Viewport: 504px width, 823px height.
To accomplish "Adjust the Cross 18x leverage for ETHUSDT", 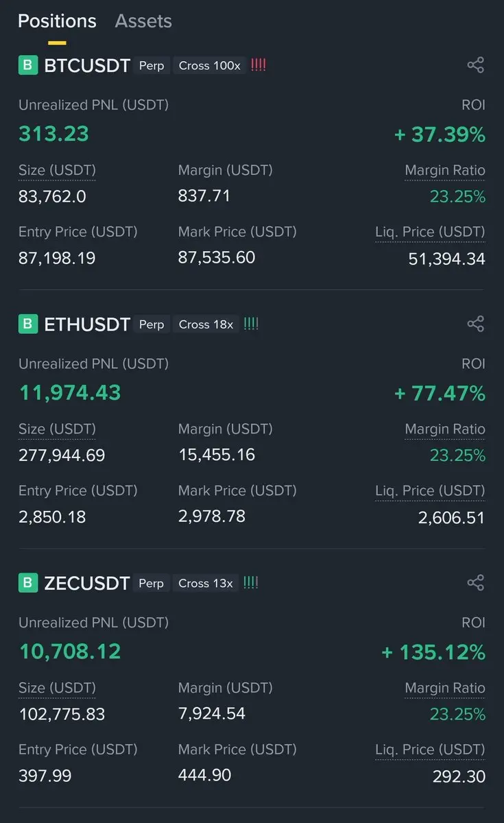I will click(206, 324).
